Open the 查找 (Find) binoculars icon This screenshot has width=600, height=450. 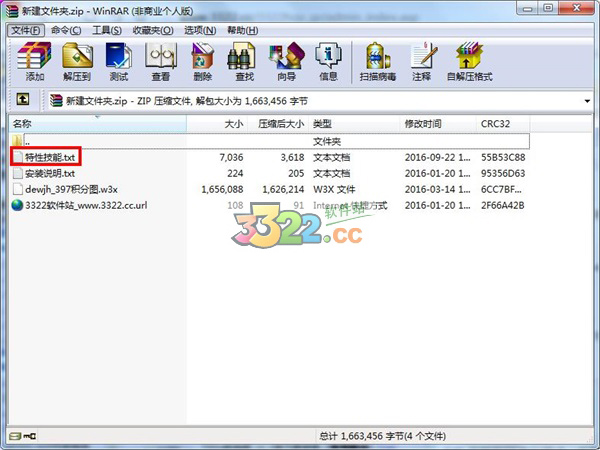pos(241,56)
